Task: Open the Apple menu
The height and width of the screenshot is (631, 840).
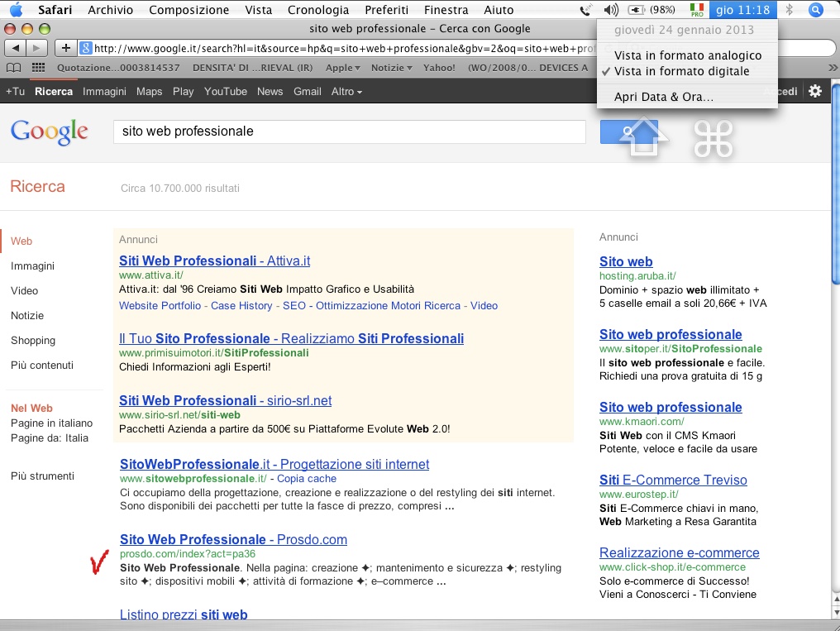Action: click(x=16, y=10)
